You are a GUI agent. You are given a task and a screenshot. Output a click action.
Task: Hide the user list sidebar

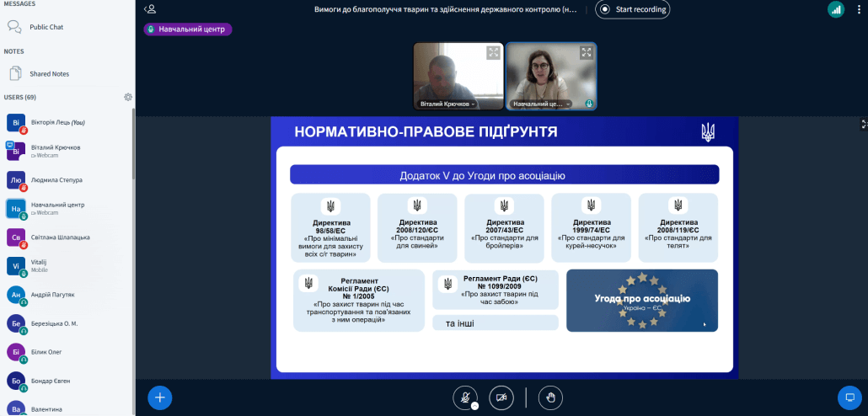click(x=150, y=9)
